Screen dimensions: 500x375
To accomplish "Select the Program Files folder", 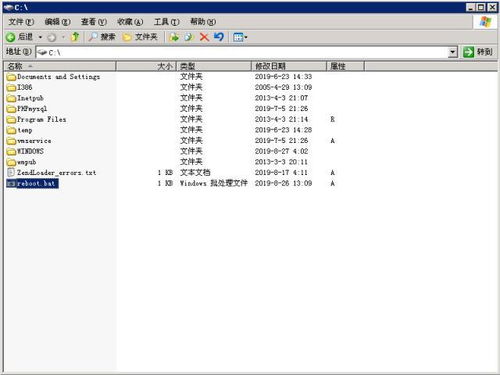I will point(36,119).
